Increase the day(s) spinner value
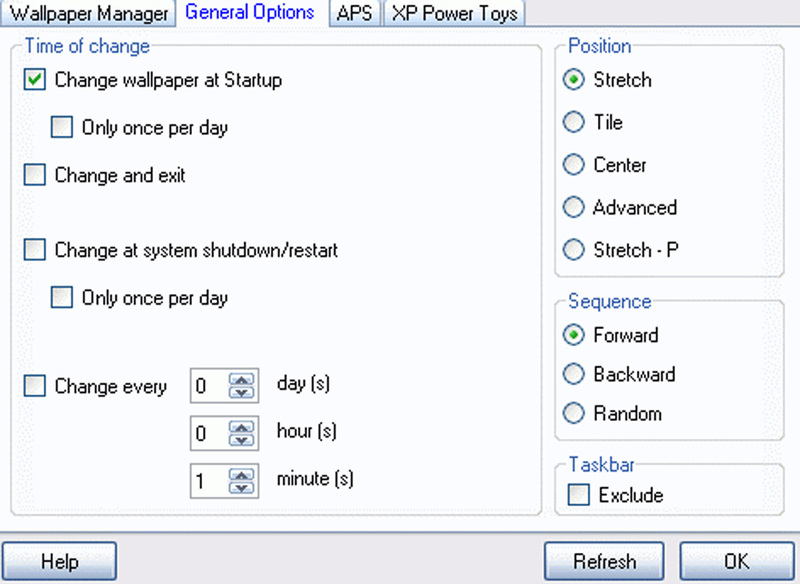Viewport: 800px width, 584px height. (241, 380)
